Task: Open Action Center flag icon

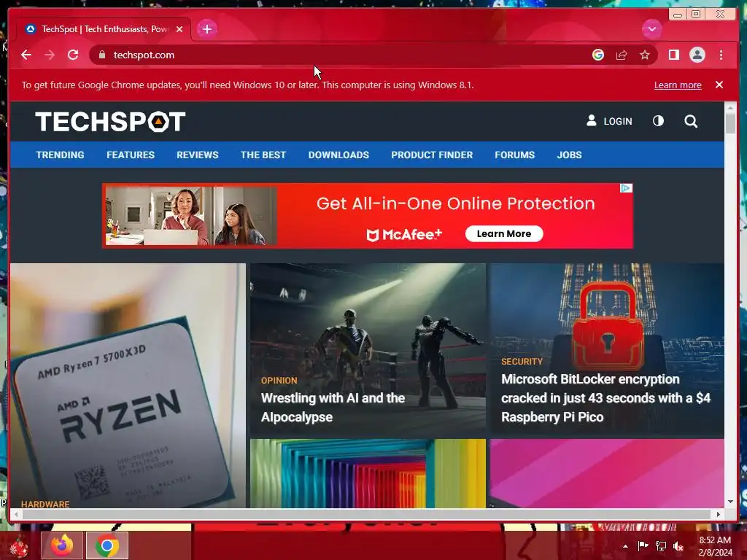Action: [643, 545]
